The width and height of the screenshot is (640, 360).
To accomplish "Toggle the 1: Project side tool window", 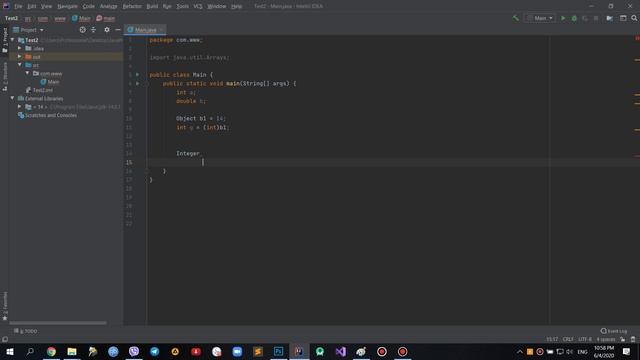I will pos(5,40).
